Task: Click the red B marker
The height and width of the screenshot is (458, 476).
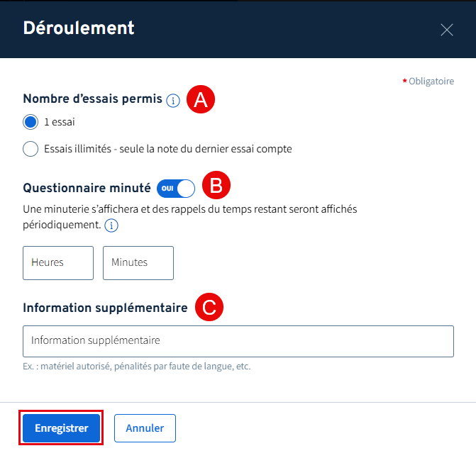Action: (x=216, y=185)
